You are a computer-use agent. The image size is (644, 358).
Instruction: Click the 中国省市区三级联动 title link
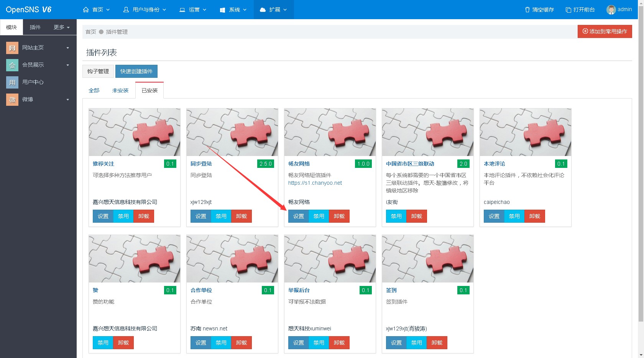pos(410,164)
